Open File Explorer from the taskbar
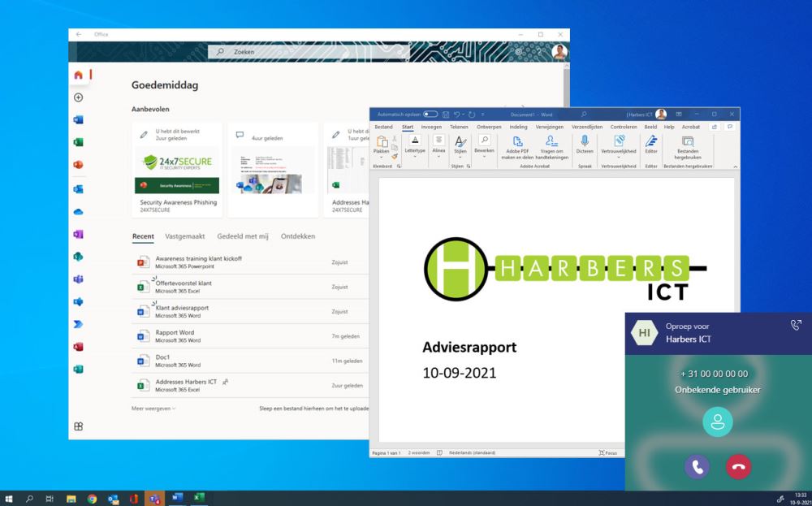Viewport: 812px width, 506px height. tap(71, 499)
